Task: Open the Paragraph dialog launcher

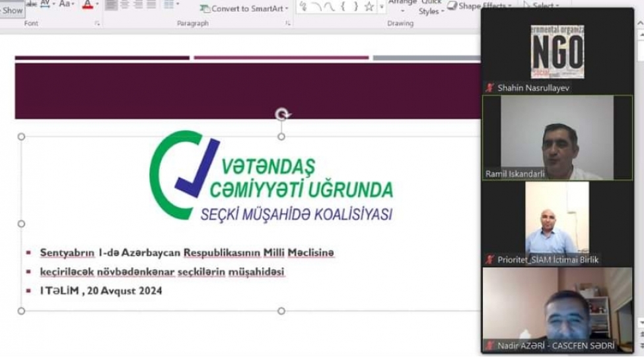Action: [287, 23]
